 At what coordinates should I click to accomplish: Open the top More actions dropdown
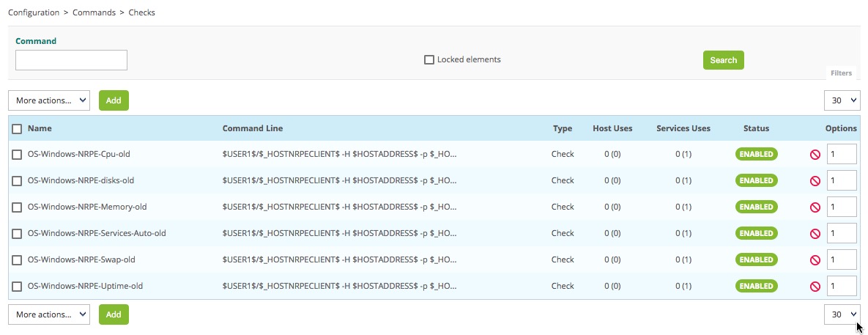48,100
